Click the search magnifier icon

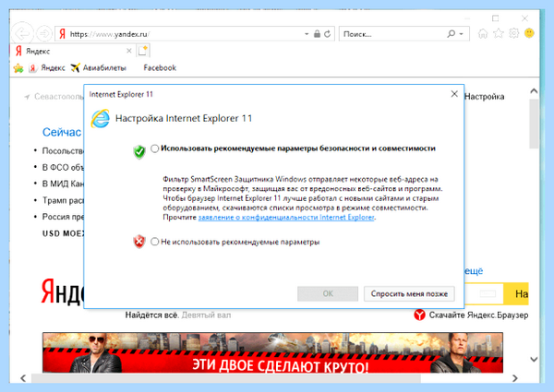coord(451,34)
